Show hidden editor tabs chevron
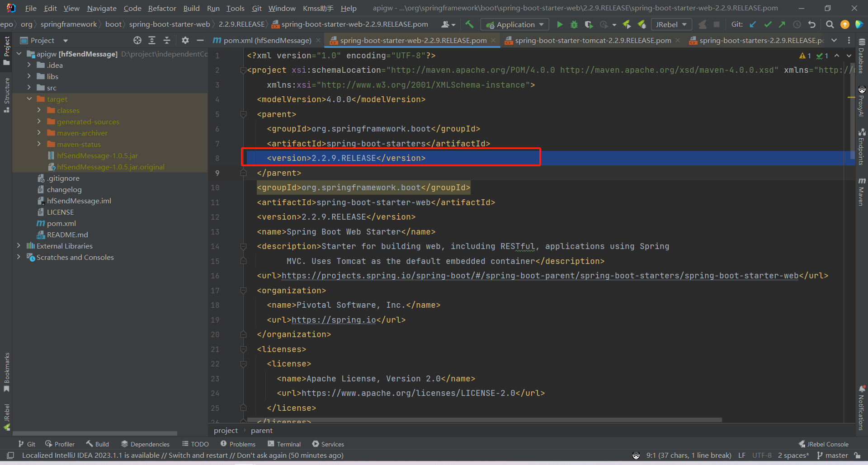Viewport: 868px width, 465px height. [x=834, y=40]
